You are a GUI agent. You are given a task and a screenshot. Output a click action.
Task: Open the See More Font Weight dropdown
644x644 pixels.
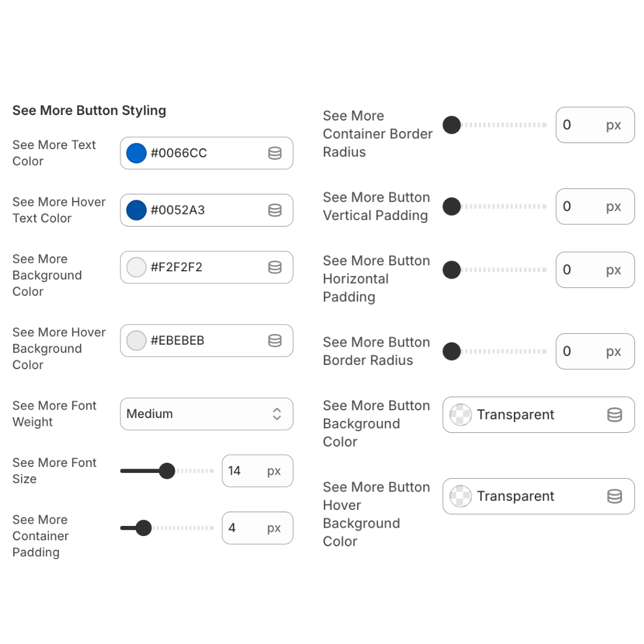coord(206,414)
